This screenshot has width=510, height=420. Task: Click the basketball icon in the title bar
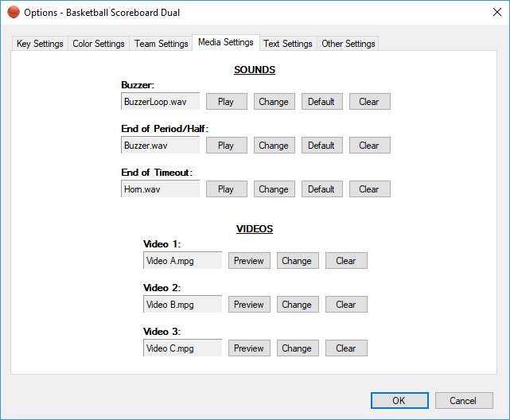[13, 12]
